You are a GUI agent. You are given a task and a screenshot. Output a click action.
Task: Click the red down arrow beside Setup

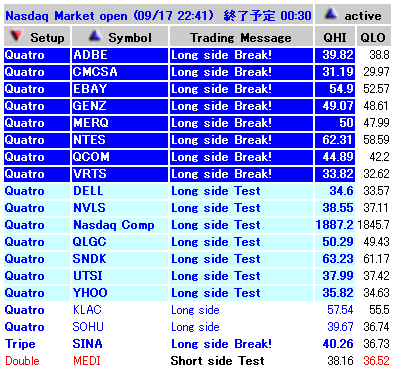point(16,36)
